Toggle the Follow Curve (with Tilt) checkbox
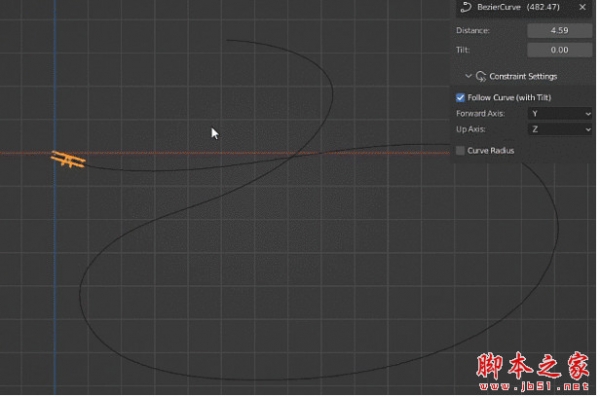Image resolution: width=600 pixels, height=397 pixels. 460,98
